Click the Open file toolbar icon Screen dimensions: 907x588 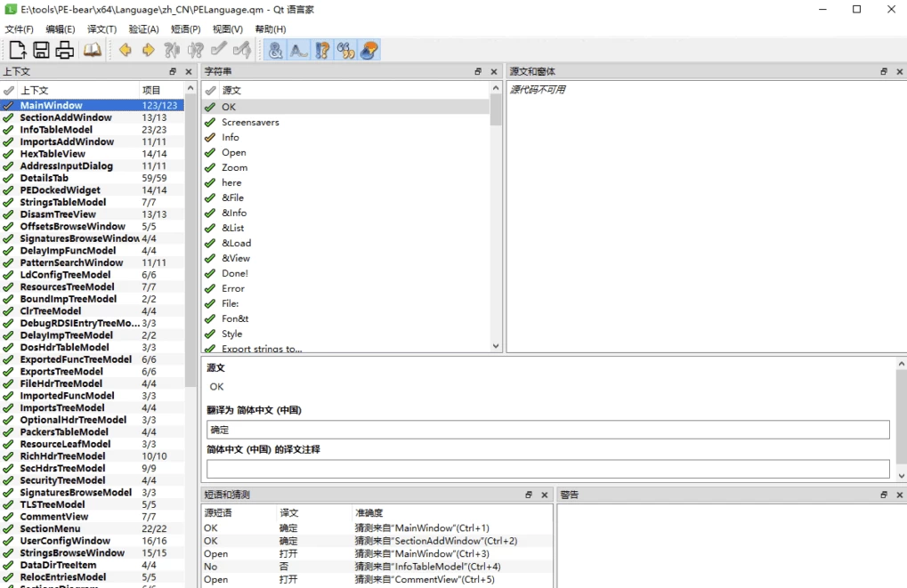(x=18, y=50)
